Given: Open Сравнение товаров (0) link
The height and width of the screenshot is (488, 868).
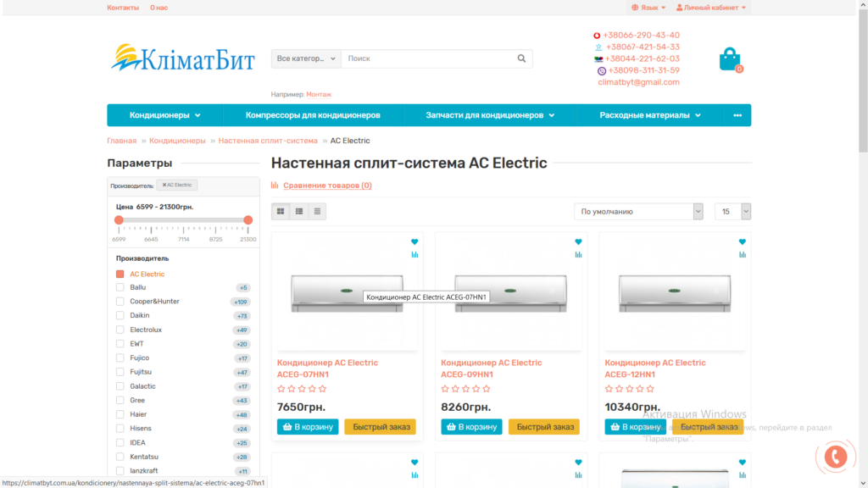Looking at the screenshot, I should (x=327, y=186).
